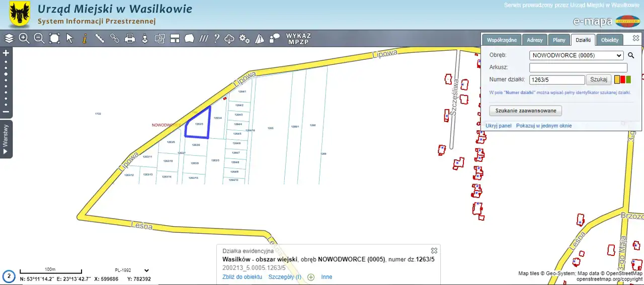This screenshot has height=285, width=644.
Task: Click the question mark help icon
Action: [217, 38]
